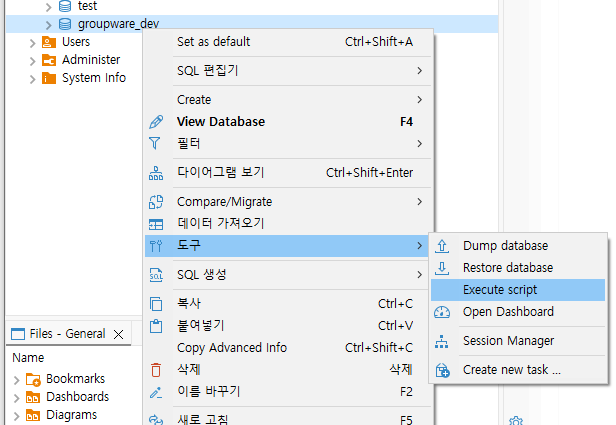Expand the Administer folder node

[33, 60]
